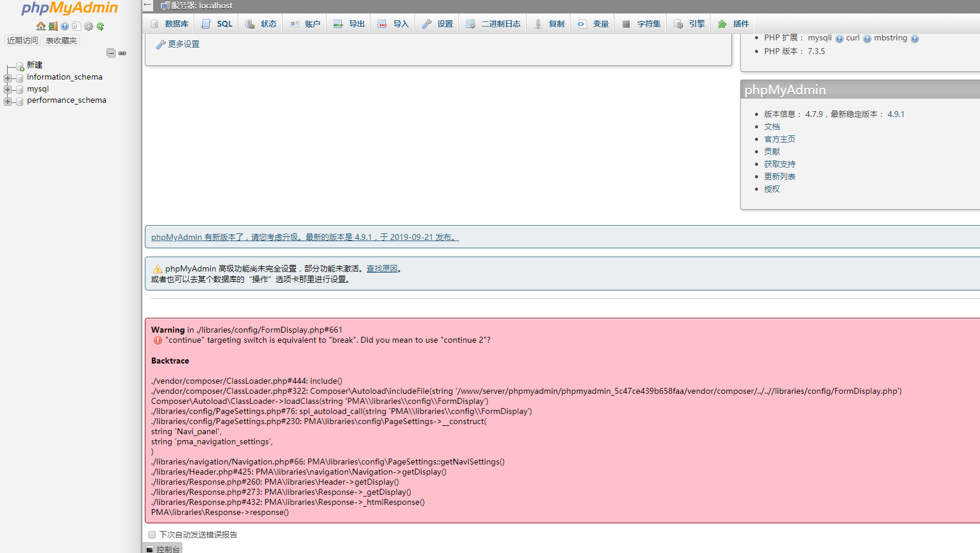The height and width of the screenshot is (553, 980).
Task: Open the 复制 tab
Action: click(x=548, y=24)
